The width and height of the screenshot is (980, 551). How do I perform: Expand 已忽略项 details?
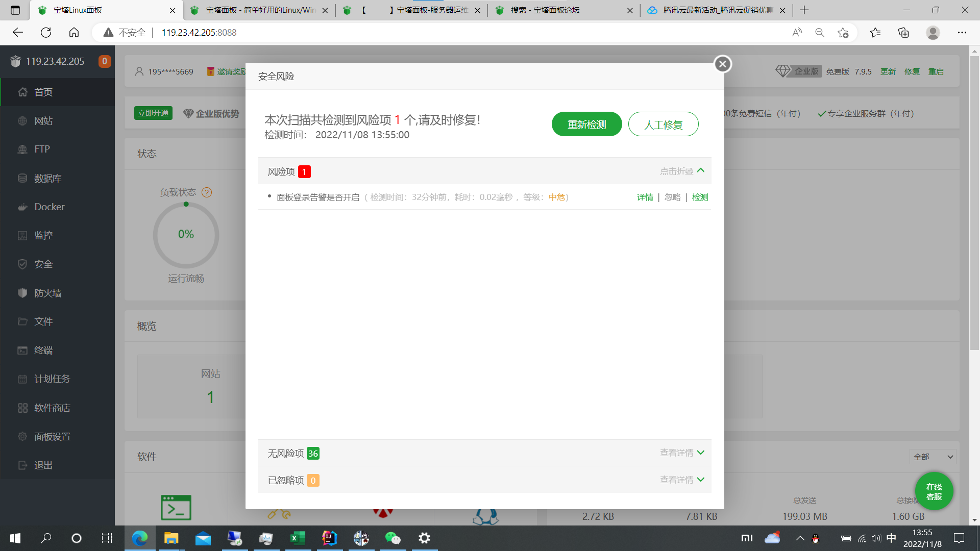682,480
